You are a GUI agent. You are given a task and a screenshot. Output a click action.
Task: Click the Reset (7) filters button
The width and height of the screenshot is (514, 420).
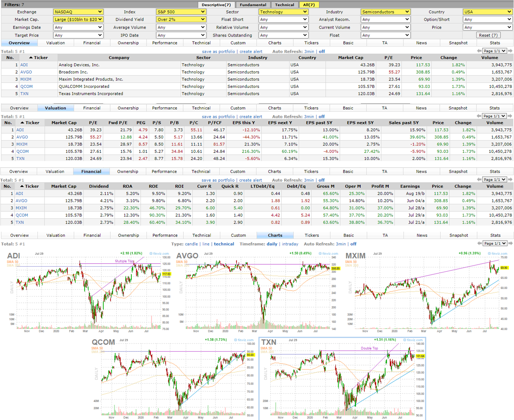(488, 35)
